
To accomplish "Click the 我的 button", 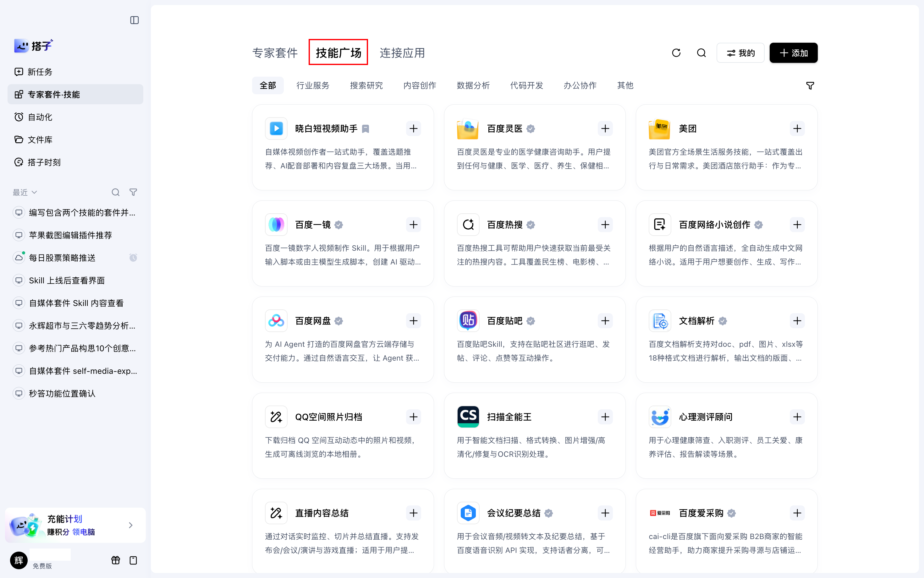I will 740,53.
